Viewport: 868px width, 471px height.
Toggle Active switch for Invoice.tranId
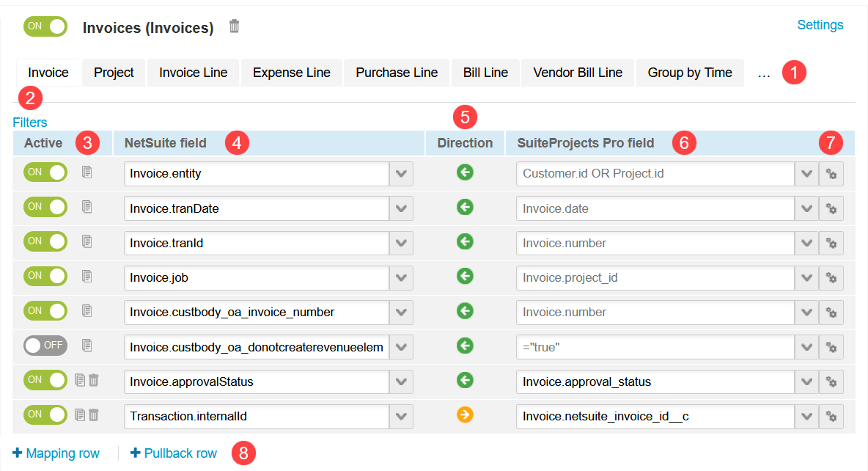(x=45, y=241)
